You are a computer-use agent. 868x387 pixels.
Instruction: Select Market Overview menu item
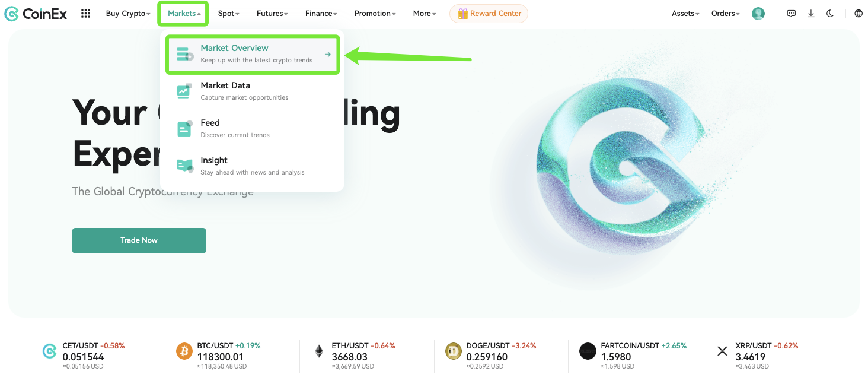pyautogui.click(x=253, y=54)
